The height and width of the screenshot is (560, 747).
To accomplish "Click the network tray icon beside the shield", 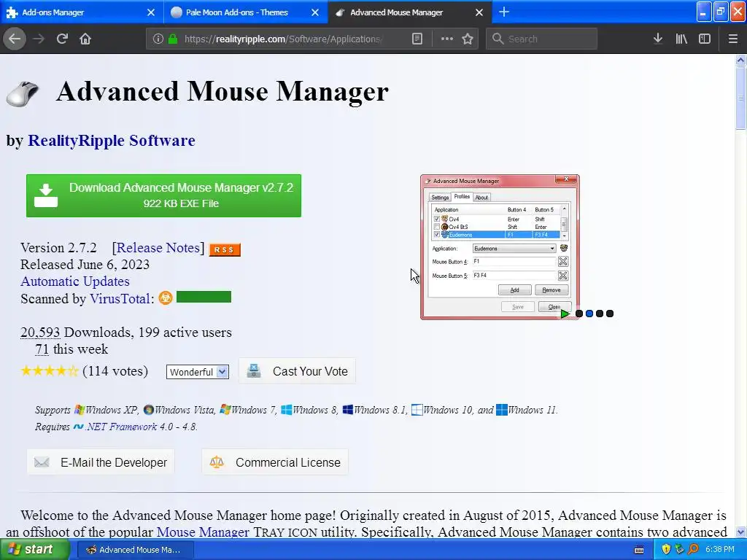I will coord(680,550).
